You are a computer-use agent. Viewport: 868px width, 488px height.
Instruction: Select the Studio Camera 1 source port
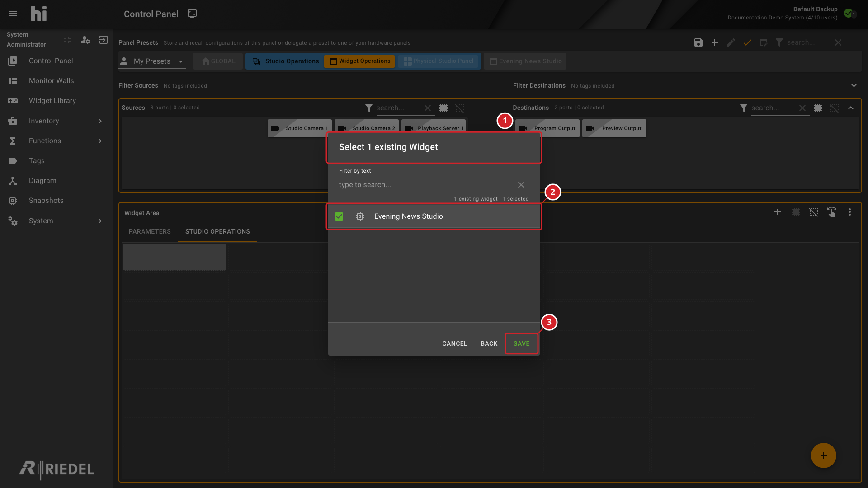point(299,128)
